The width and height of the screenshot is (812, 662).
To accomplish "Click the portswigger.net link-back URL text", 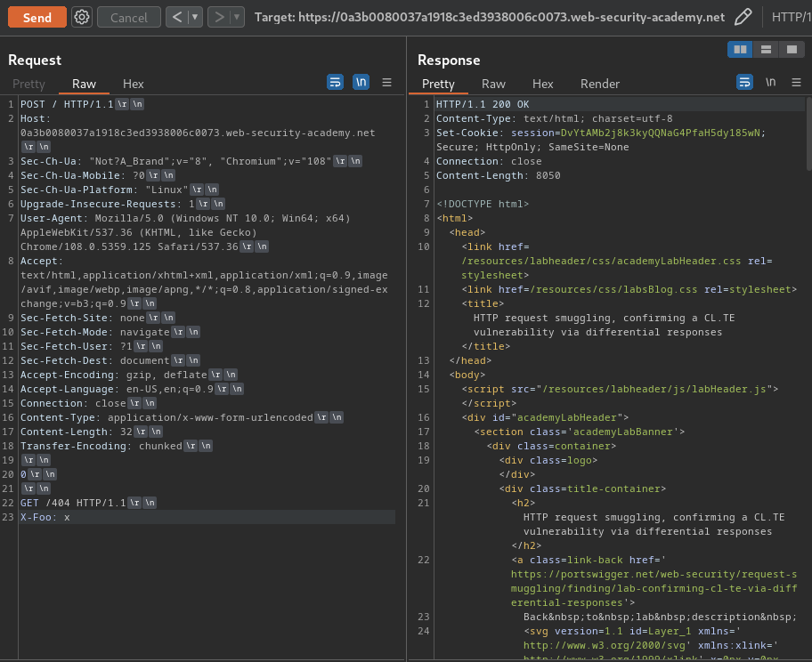I will [654, 588].
